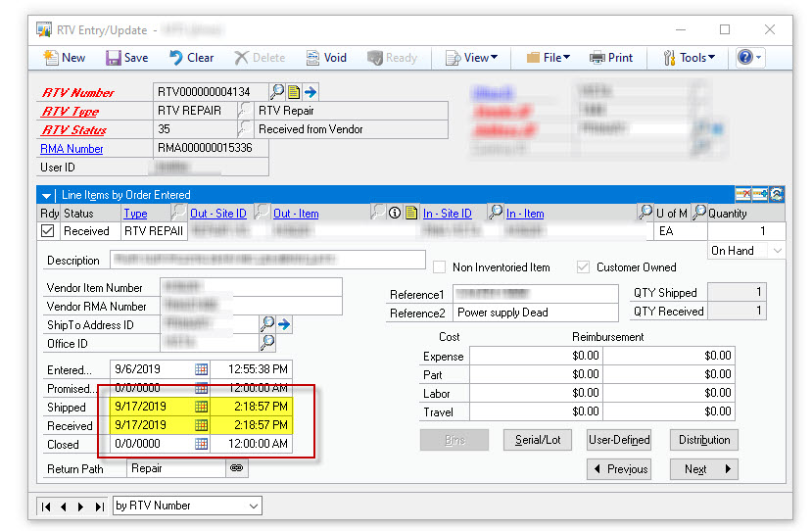Open the View menu in toolbar
This screenshot has width=812, height=531.
(x=472, y=58)
